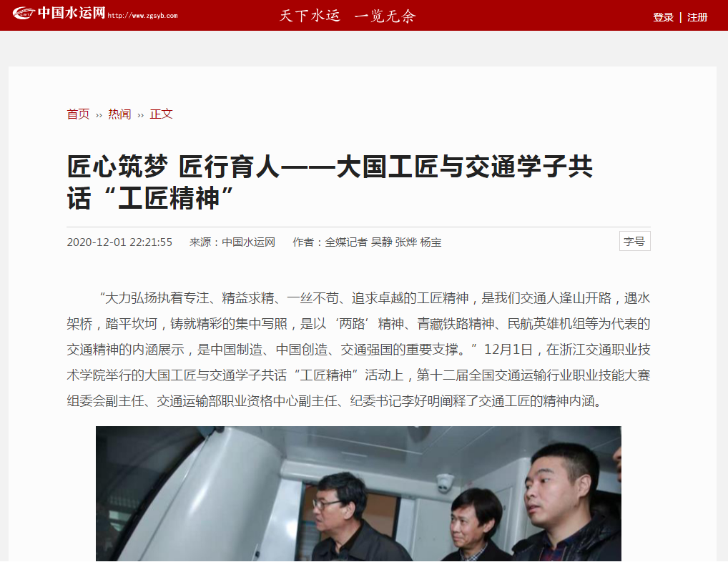The height and width of the screenshot is (562, 728).
Task: Click the first article paragraph text
Action: 358,349
